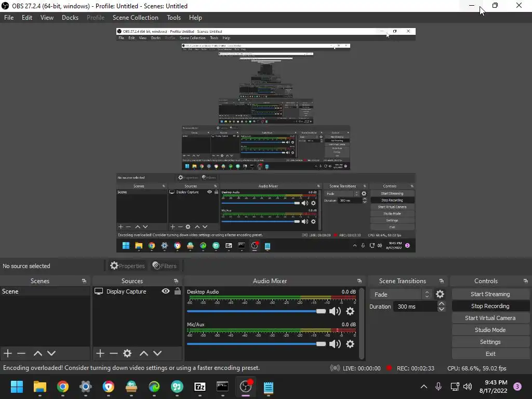Mute Desktop Audio speaker icon

[335, 311]
